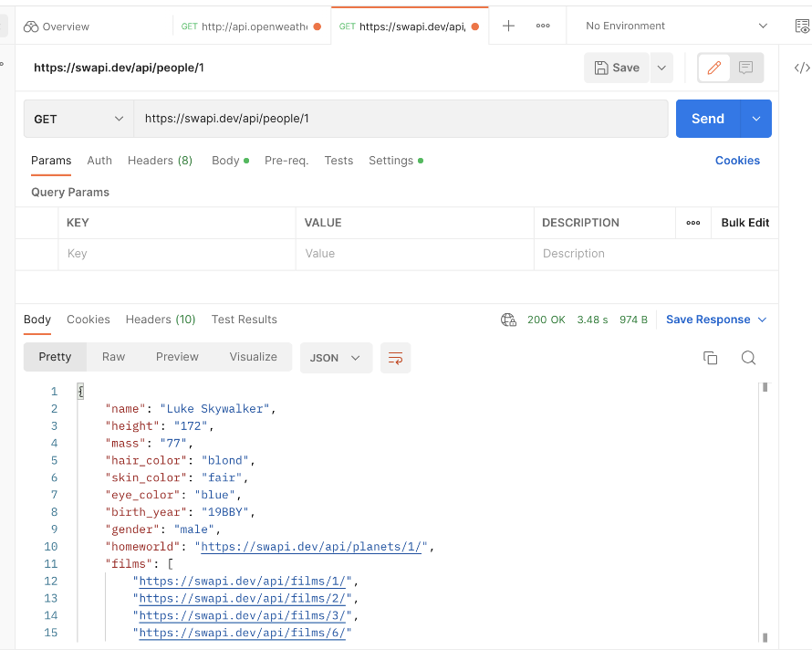Send the request
Image resolution: width=812 pixels, height=650 pixels.
coord(708,119)
